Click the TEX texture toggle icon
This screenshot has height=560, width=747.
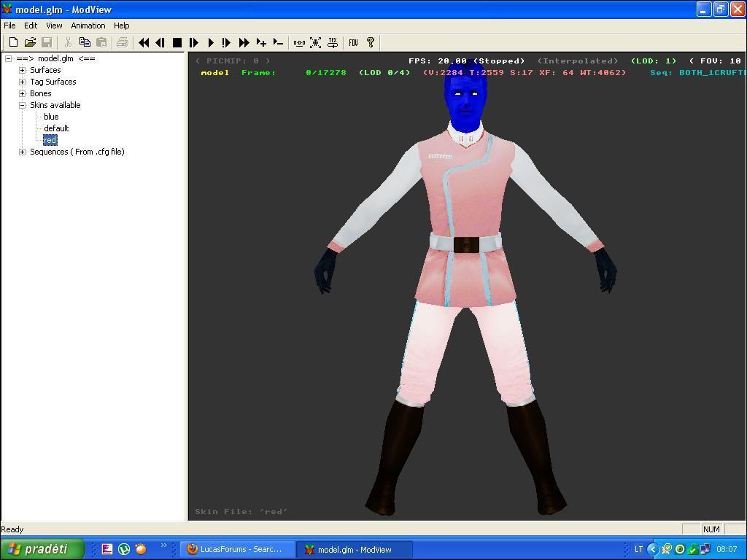click(x=333, y=43)
